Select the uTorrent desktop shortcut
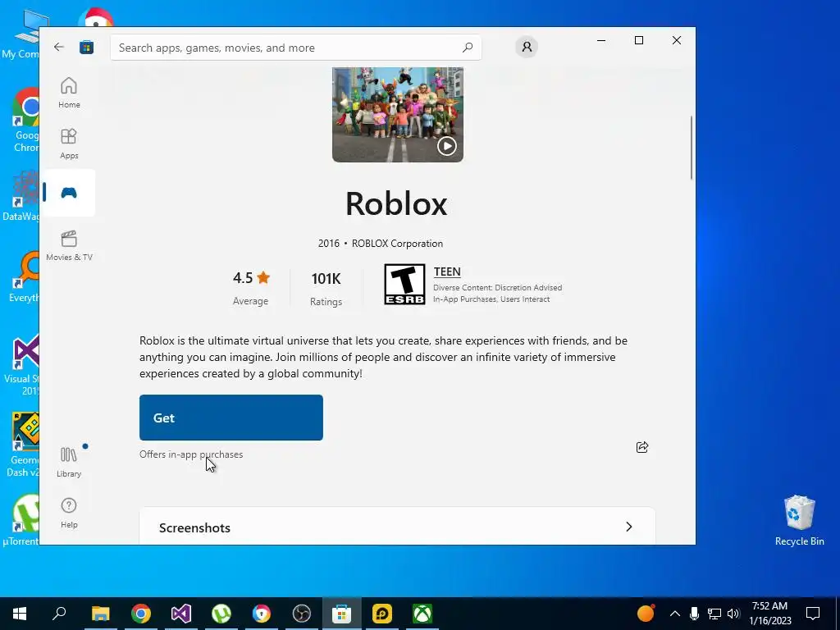The width and height of the screenshot is (840, 630). 21,519
